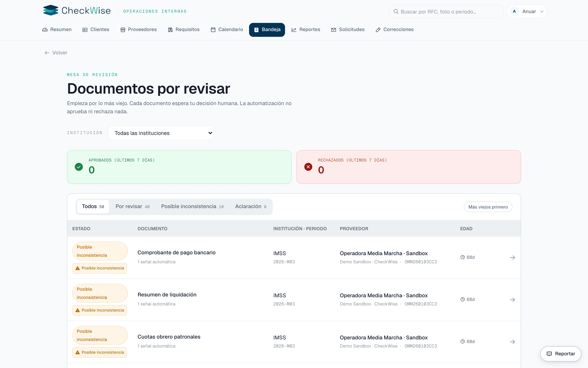
Task: Click the clock icon in Cuotas obrero row
Action: [463, 341]
